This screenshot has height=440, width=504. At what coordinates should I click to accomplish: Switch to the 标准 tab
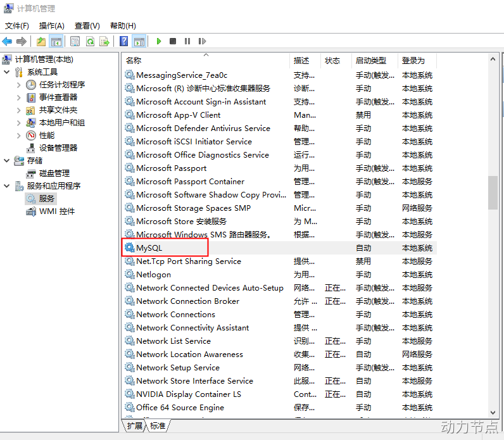[x=158, y=426]
